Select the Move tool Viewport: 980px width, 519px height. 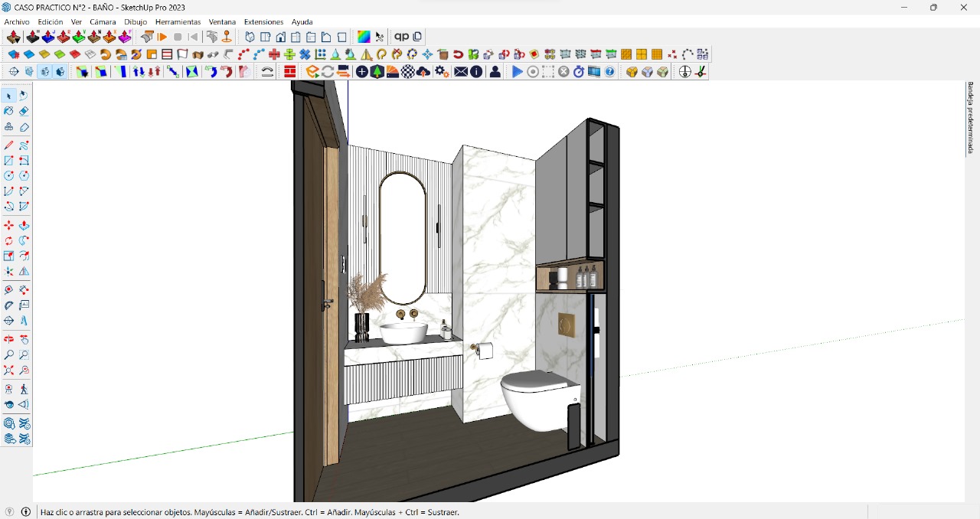tap(8, 226)
